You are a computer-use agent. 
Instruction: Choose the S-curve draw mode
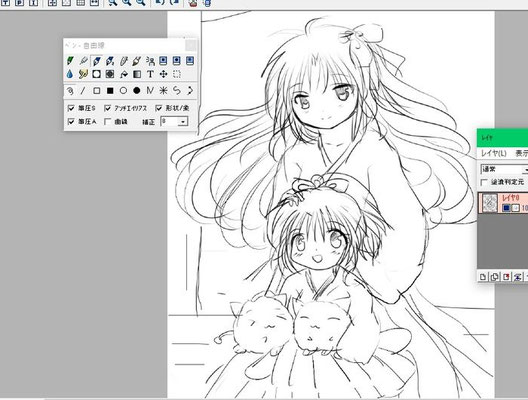pyautogui.click(x=177, y=91)
